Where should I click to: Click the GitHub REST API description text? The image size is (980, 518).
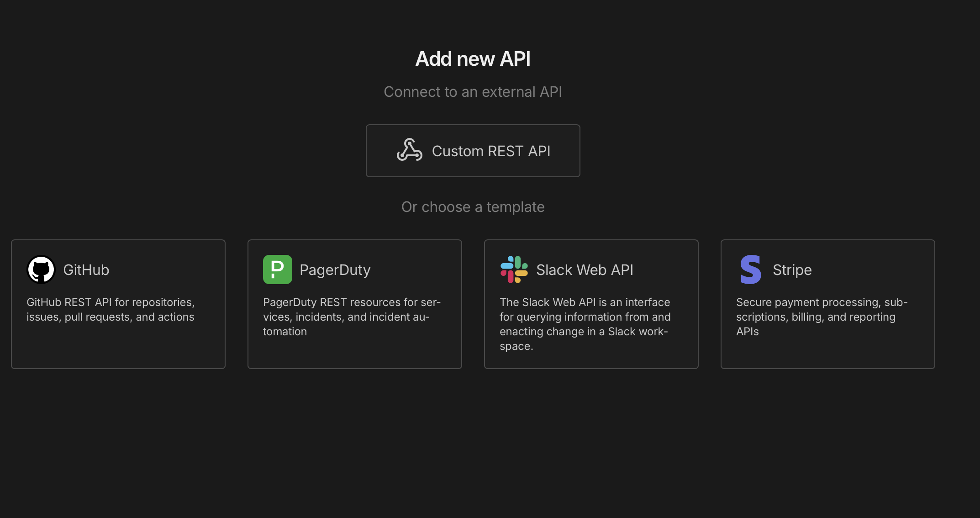pos(111,310)
